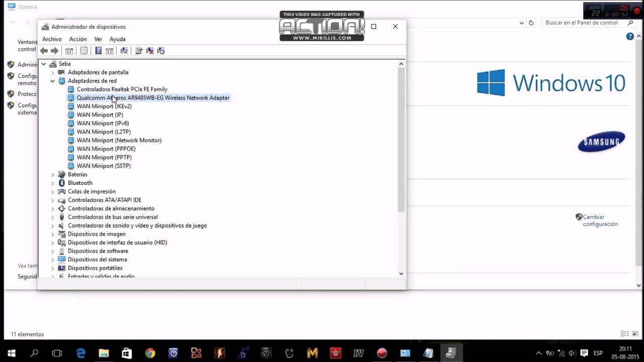Expand Controladoras de almacenamiento category

coord(52,209)
